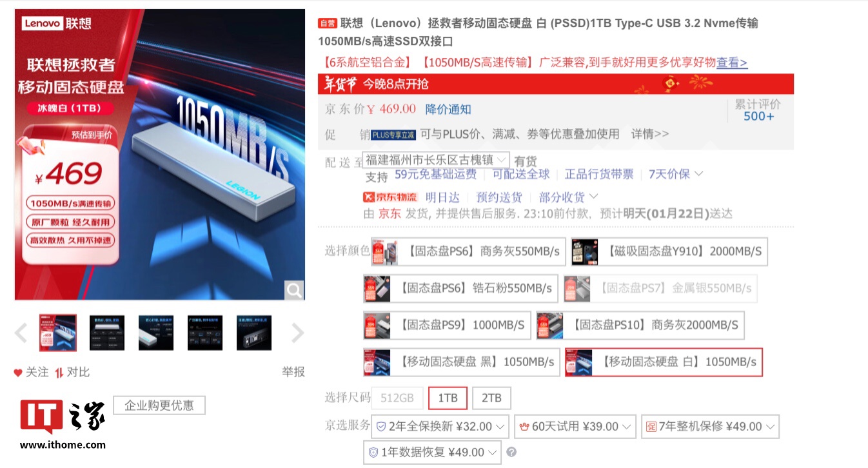
Task: Choose 【移动固态硬盘 黑】1050MB/s option
Action: click(x=461, y=362)
